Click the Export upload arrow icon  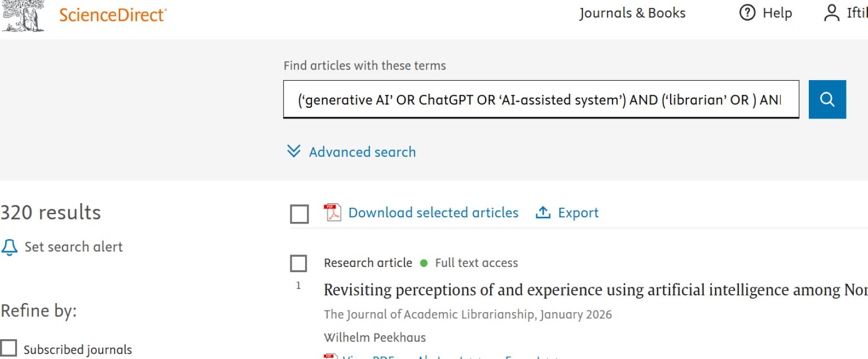point(543,213)
